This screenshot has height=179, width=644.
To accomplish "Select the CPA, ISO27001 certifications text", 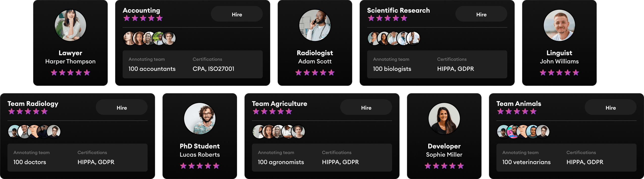I will click(x=214, y=69).
